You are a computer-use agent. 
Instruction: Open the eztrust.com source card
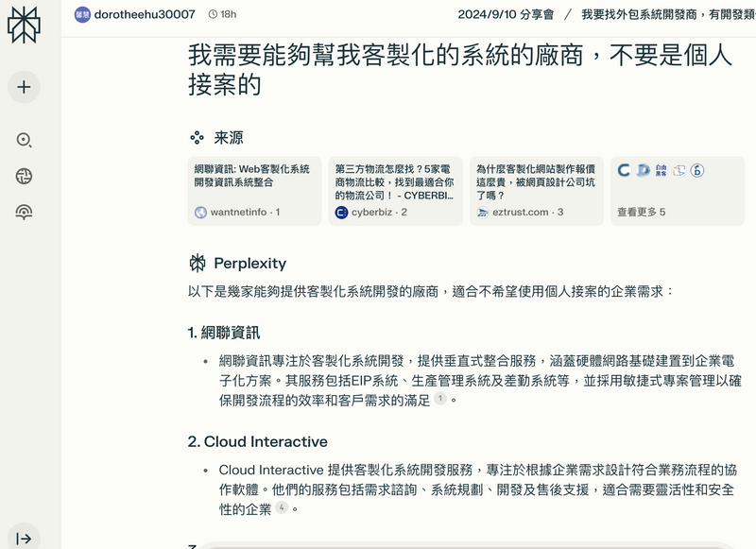(x=536, y=190)
